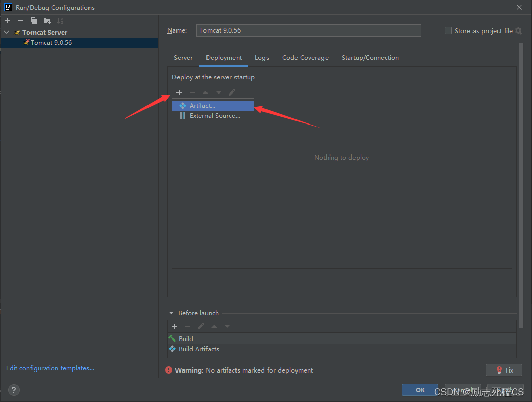Close the Run/Debug Configurations dialog
The height and width of the screenshot is (402, 532).
pos(519,7)
